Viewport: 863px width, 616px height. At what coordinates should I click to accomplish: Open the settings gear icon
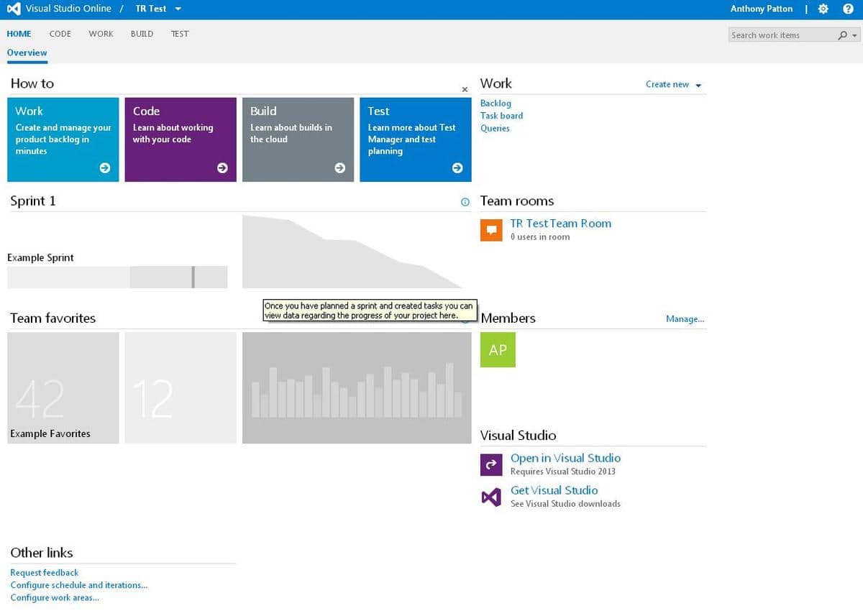coord(823,9)
